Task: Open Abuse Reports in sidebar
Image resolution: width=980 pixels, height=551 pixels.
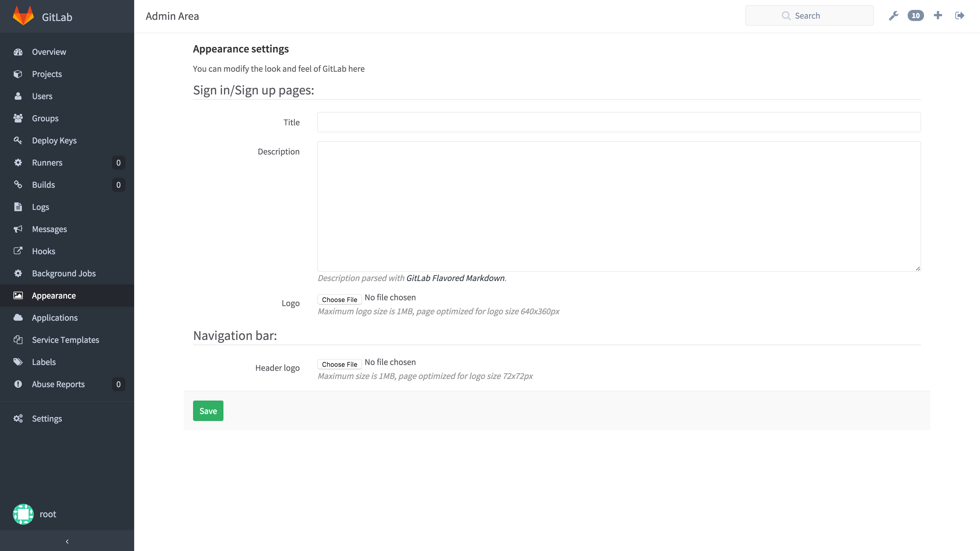Action: point(58,384)
